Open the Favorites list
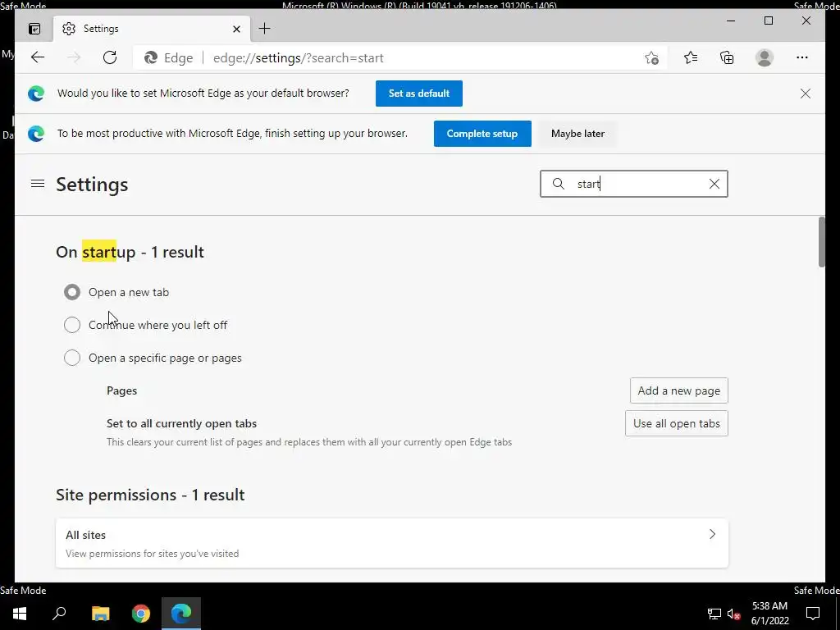 (691, 58)
